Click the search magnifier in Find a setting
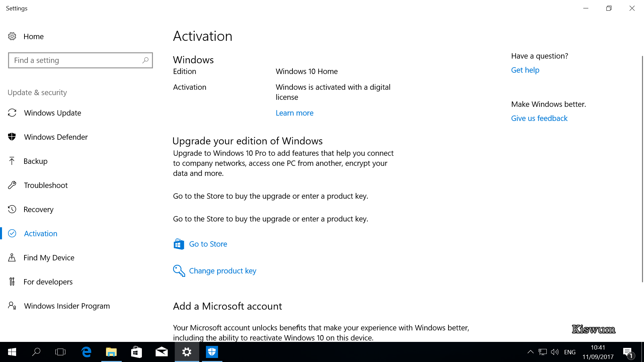The height and width of the screenshot is (362, 644). click(x=145, y=60)
